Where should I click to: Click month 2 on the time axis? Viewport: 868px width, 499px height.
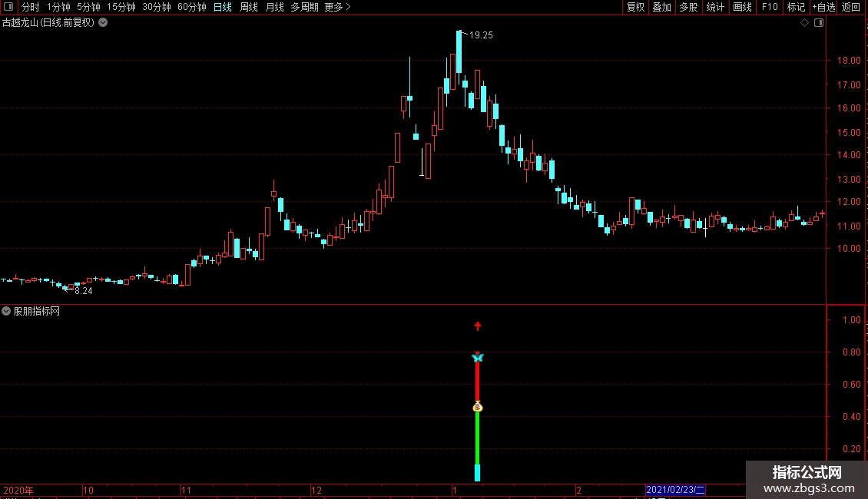[578, 490]
